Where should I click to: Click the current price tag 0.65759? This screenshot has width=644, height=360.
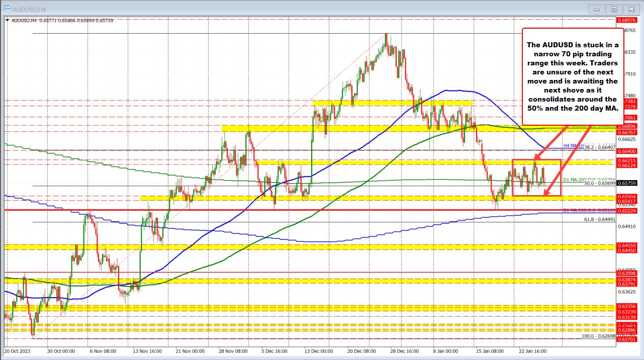tap(626, 183)
